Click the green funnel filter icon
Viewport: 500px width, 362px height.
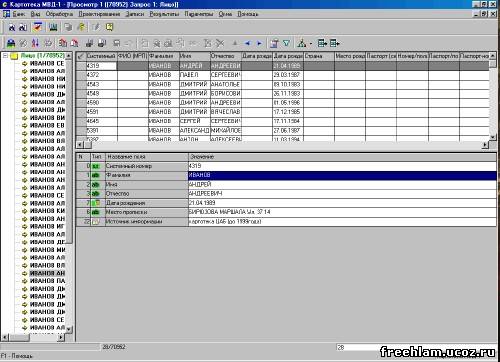[286, 43]
